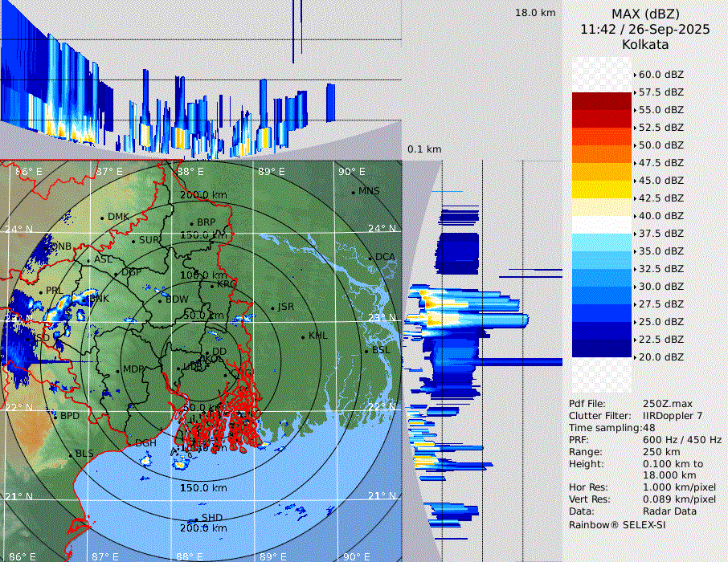Click the JSR station marker
The height and width of the screenshot is (562, 728).
click(x=272, y=307)
